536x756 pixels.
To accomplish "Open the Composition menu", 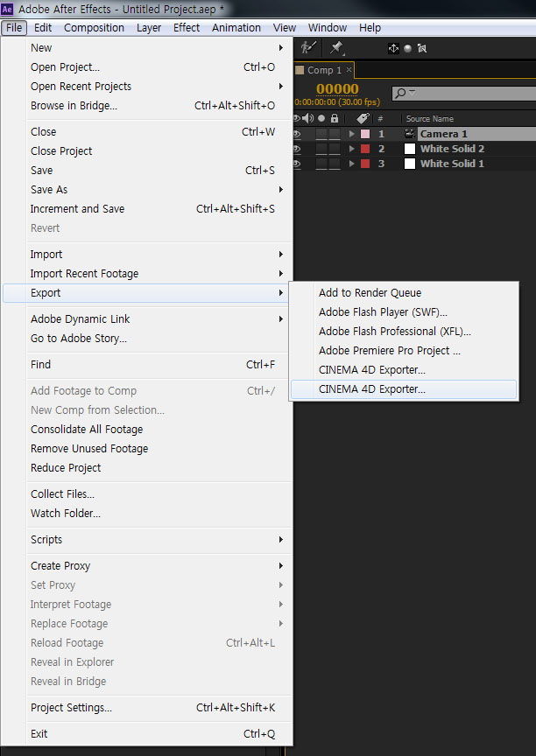I will [94, 28].
